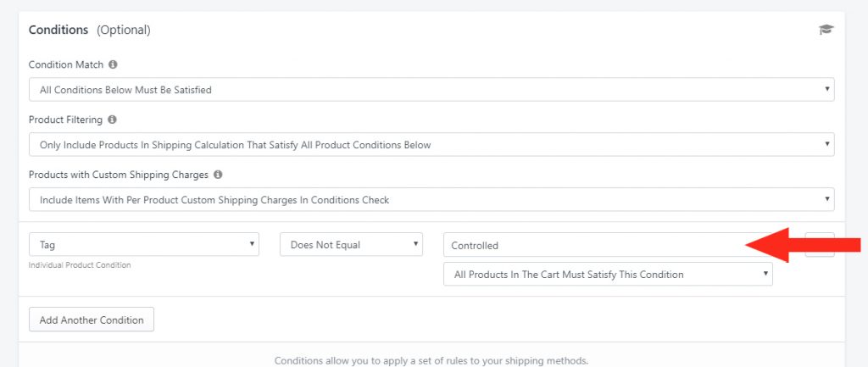Screen dimensions: 868x367
Task: Click the Conditions allow you help text
Action: pos(431,361)
